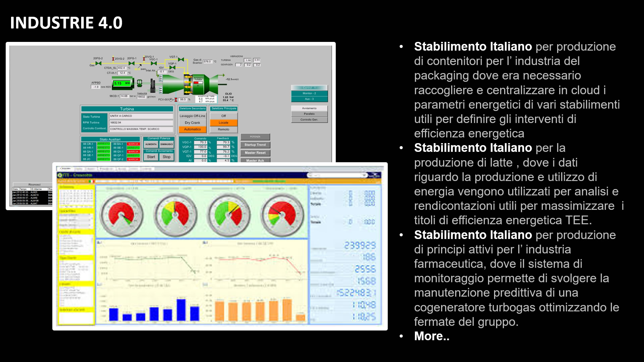Screen dimensions: 644x362
Task: Switch to Control - 1 view
Action: (x=309, y=88)
